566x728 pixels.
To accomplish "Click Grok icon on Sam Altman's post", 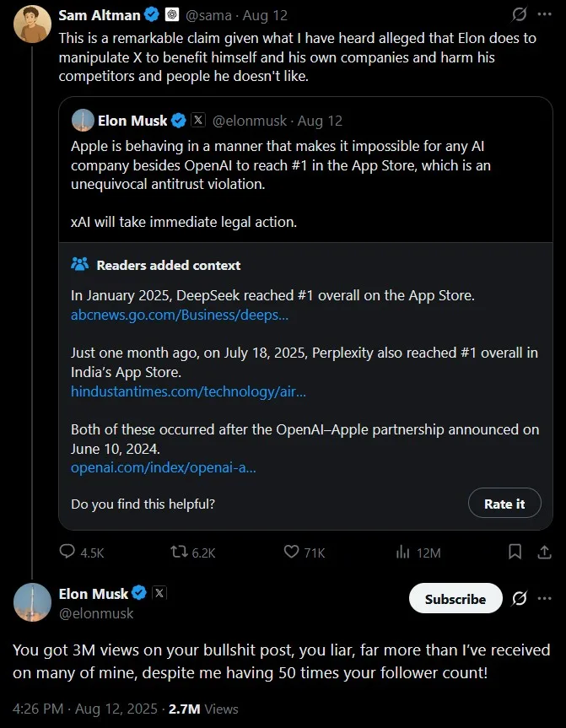I will click(x=520, y=15).
